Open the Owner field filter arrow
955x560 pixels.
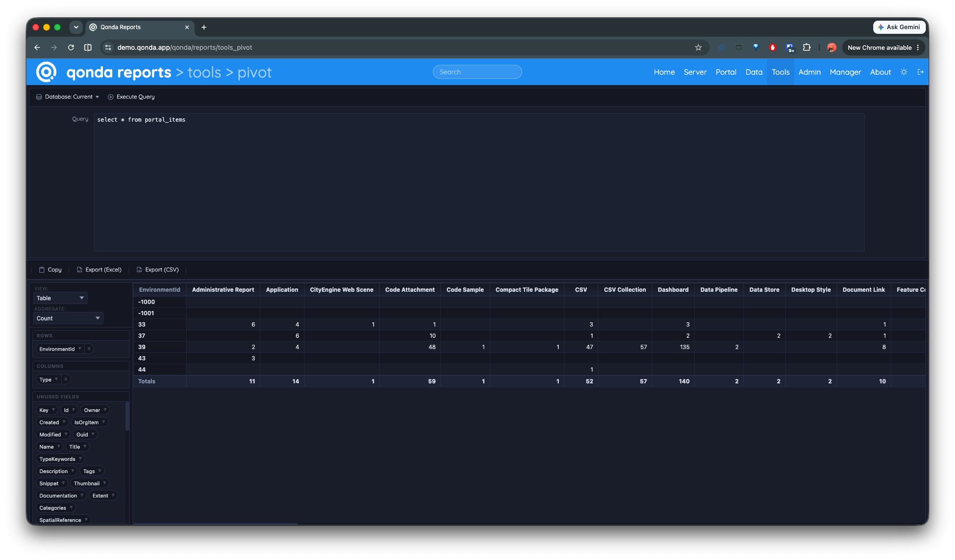105,410
